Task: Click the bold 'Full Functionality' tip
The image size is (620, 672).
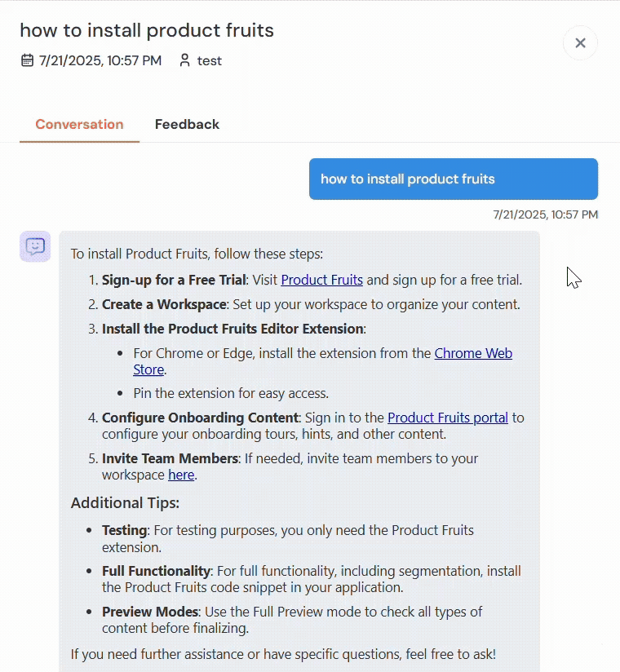Action: tap(157, 571)
